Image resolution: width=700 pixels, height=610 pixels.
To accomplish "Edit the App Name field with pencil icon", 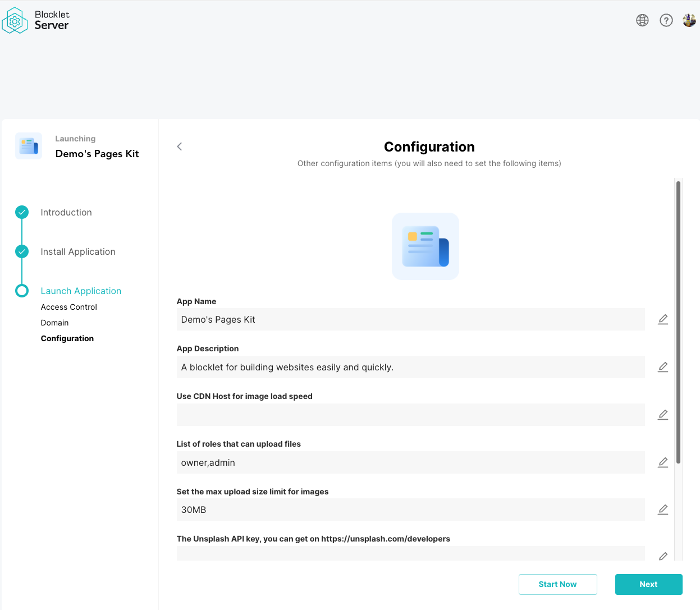I will pos(662,319).
